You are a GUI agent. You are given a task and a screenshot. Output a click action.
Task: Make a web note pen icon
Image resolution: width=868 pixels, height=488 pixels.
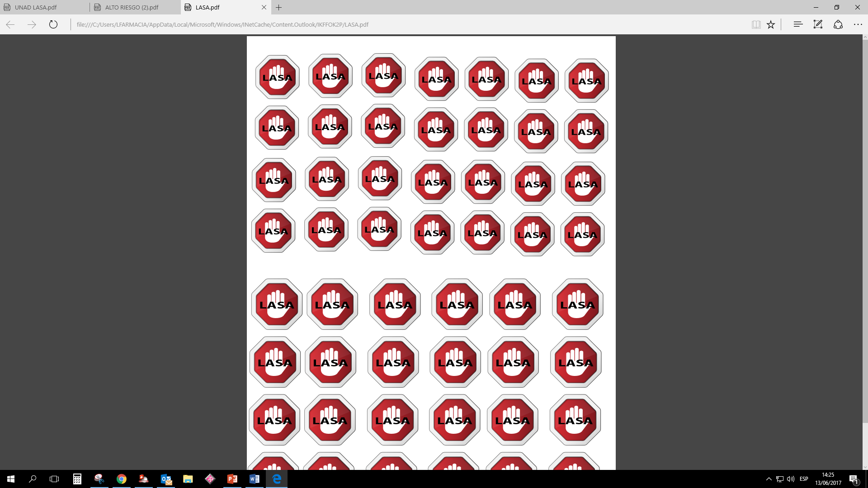click(818, 24)
